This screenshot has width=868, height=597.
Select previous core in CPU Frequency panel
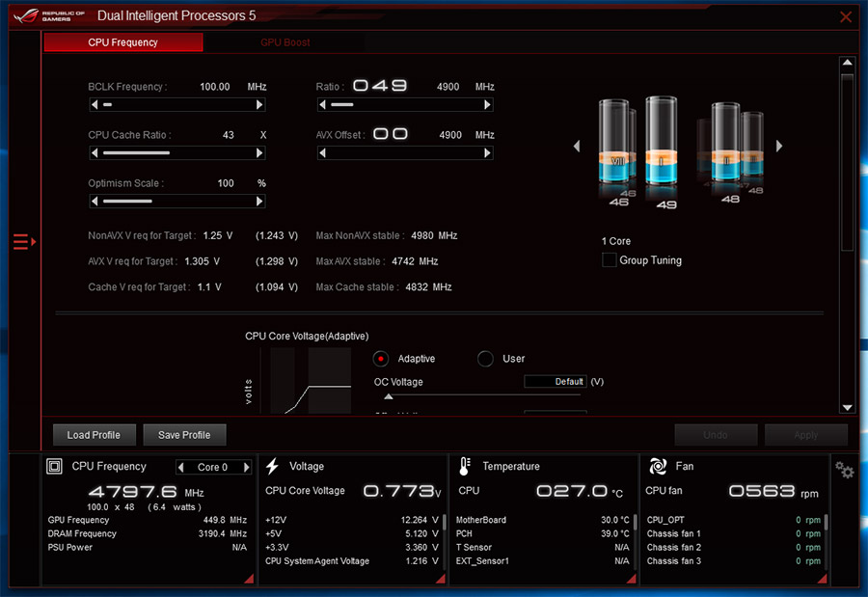coord(181,468)
